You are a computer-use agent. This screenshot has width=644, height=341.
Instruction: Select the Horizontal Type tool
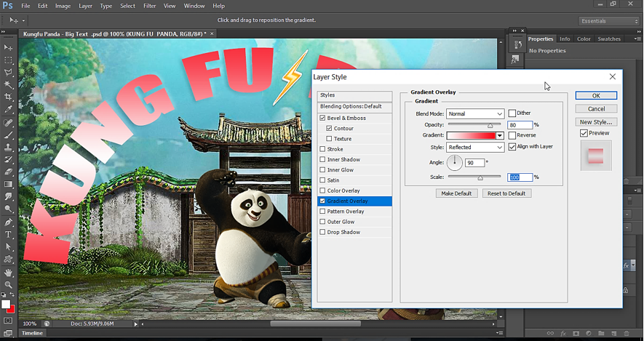[x=8, y=235]
